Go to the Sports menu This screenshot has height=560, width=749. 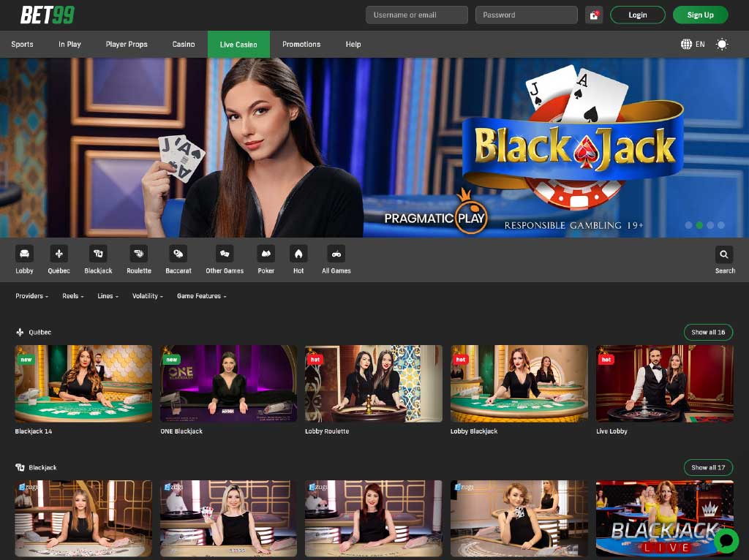pyautogui.click(x=22, y=45)
